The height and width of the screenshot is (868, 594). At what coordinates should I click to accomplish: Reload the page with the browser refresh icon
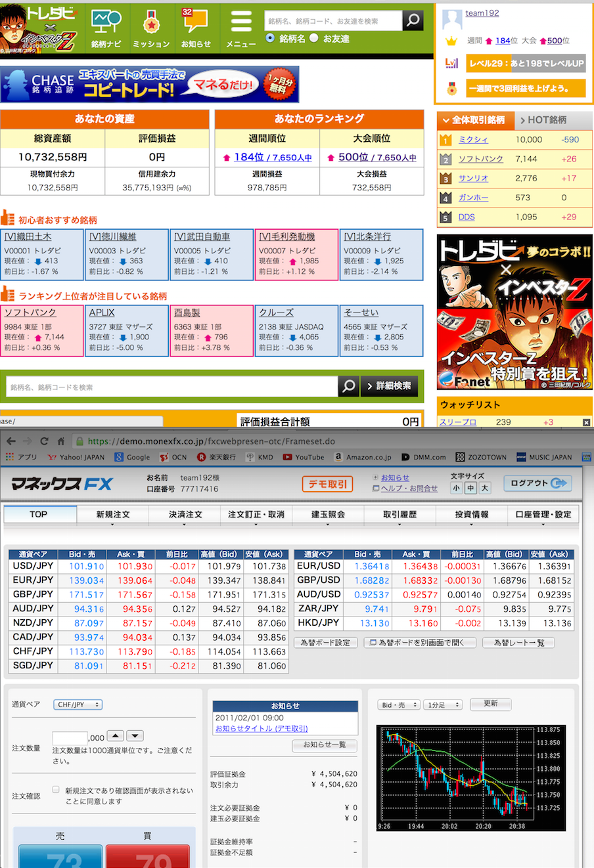tap(44, 441)
